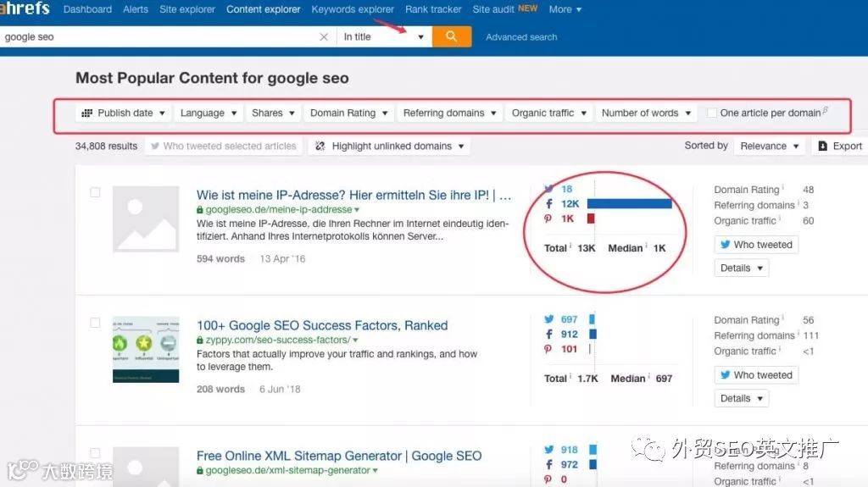Click Facebook icon showing 912 shares
Screen dimensions: 868x487
(x=548, y=335)
